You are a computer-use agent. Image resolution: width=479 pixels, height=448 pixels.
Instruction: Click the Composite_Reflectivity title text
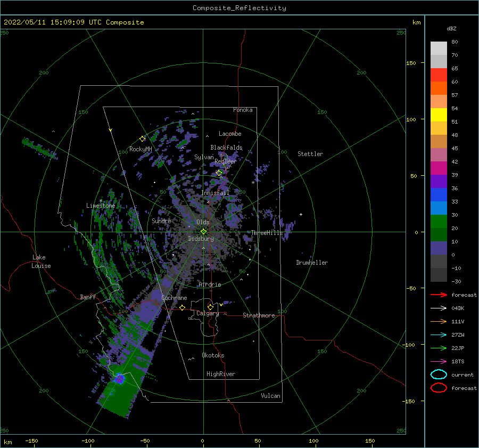pos(240,8)
